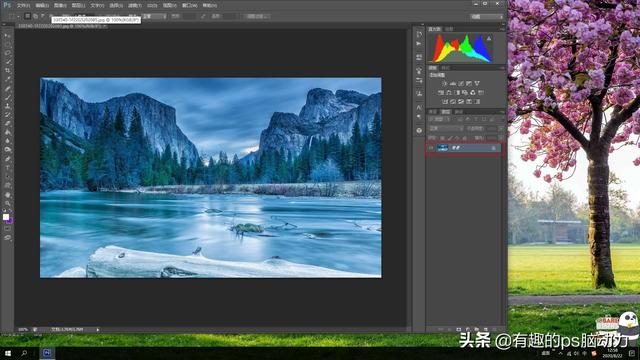The height and width of the screenshot is (360, 640).
Task: Swap width and height in options bar
Action: 203,16
